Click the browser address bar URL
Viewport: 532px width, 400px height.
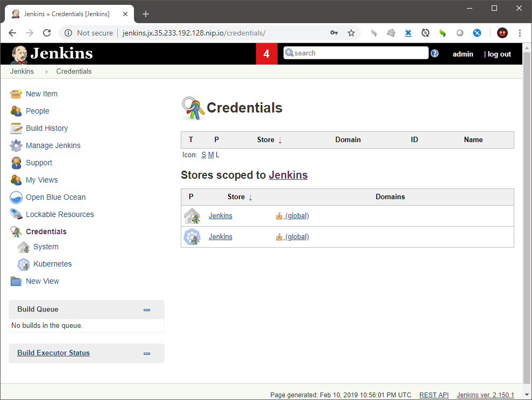pos(194,33)
